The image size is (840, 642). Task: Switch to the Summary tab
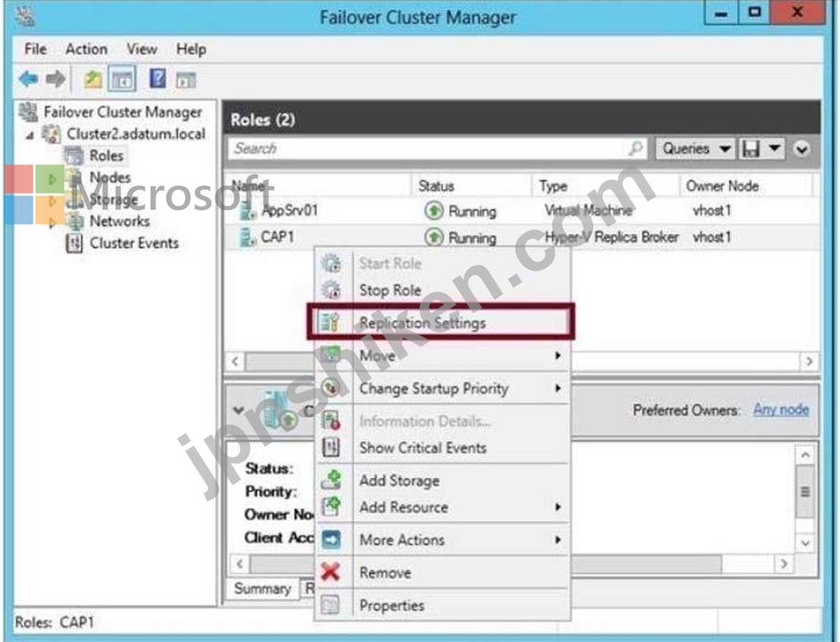click(262, 589)
